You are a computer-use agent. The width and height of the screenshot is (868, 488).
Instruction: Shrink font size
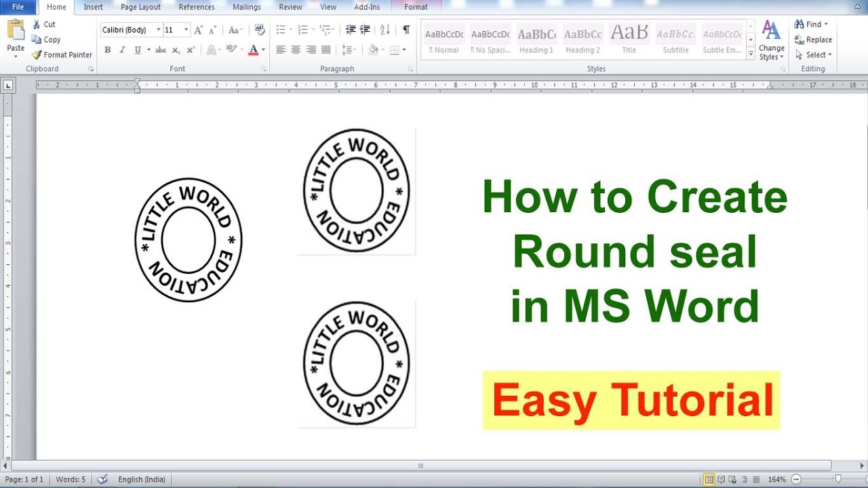click(x=213, y=30)
